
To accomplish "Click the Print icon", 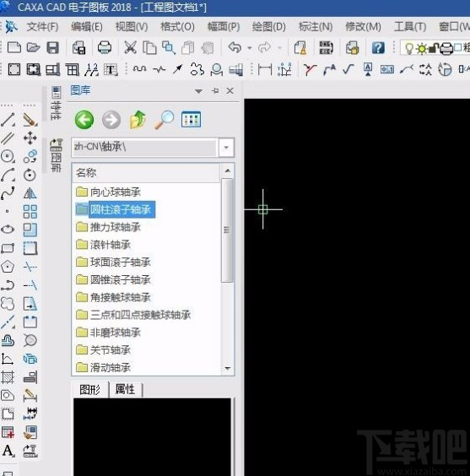I will (105, 47).
